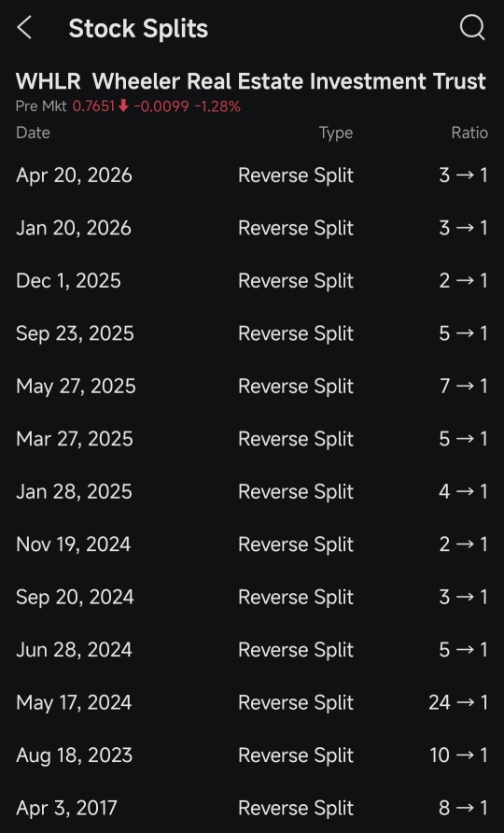The height and width of the screenshot is (833, 504).
Task: Select the Apr 3, 2017 8→1 row
Action: pos(252,808)
